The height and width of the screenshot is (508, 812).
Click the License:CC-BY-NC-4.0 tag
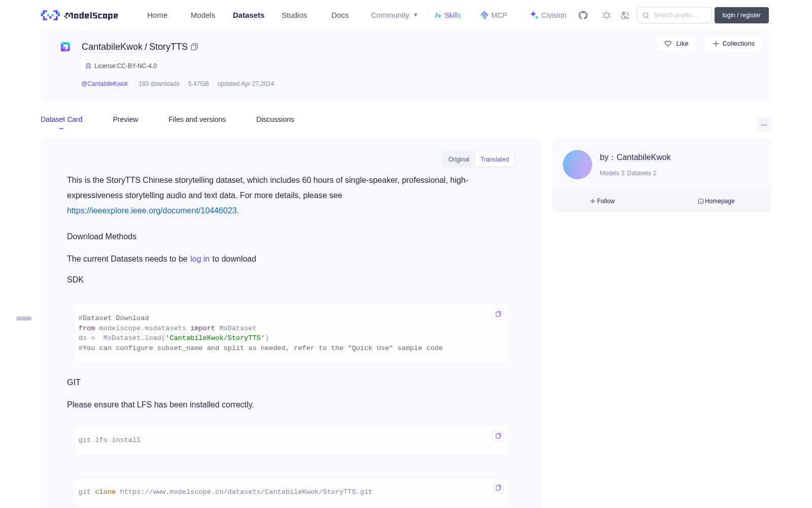pos(121,66)
